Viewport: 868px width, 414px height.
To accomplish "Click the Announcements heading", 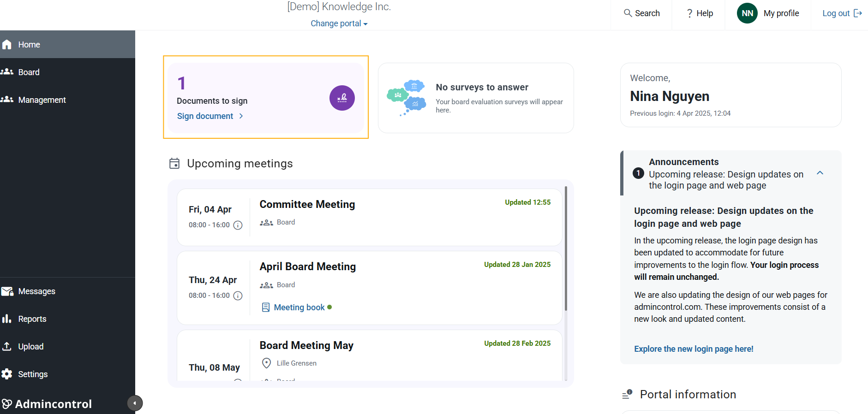I will point(683,162).
